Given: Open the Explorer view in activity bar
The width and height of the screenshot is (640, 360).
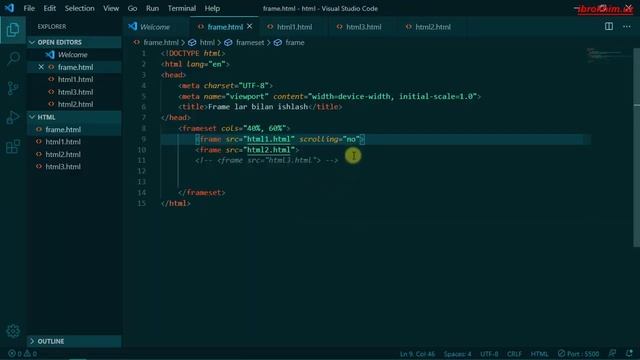Looking at the screenshot, I should pos(13,29).
